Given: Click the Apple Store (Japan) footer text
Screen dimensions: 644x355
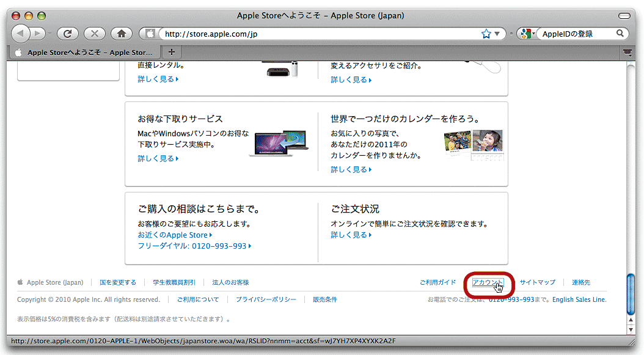Looking at the screenshot, I should coord(55,282).
